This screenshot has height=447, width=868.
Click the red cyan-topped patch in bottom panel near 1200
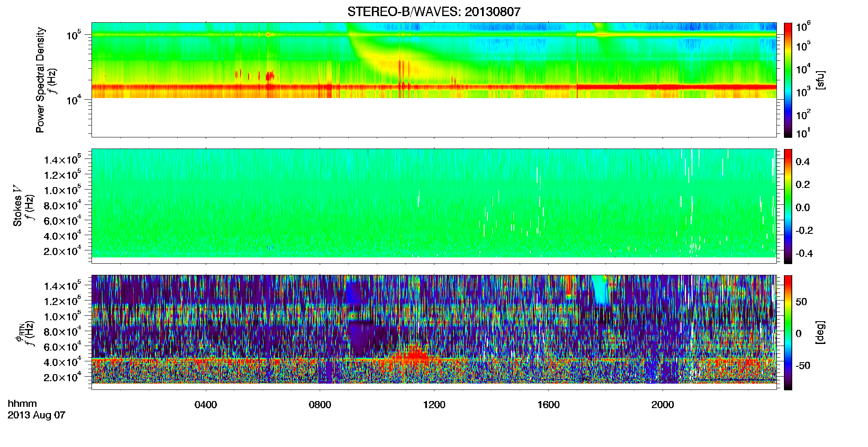[414, 355]
